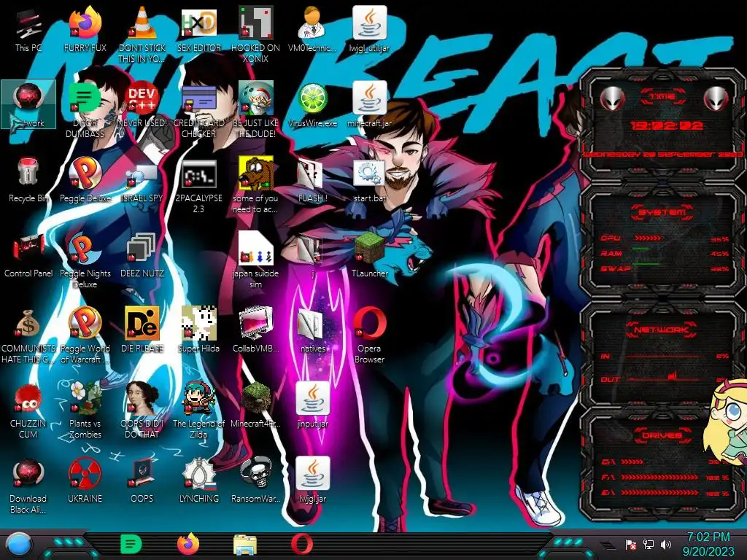Viewport: 747px width, 560px height.
Task: Open the network tray icon
Action: 649,544
